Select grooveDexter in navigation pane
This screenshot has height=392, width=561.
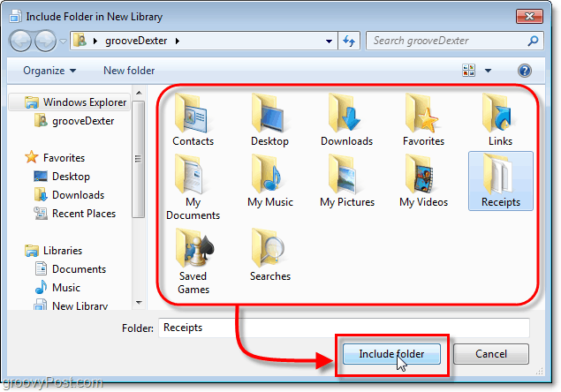pos(74,121)
